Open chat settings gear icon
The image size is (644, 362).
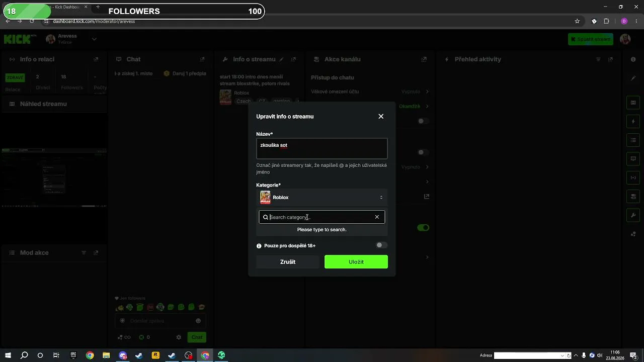tap(179, 337)
